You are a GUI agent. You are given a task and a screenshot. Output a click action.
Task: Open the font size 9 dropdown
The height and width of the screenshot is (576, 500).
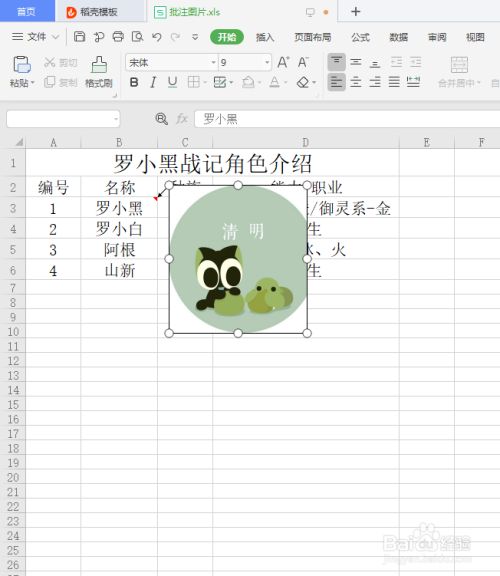coord(267,62)
